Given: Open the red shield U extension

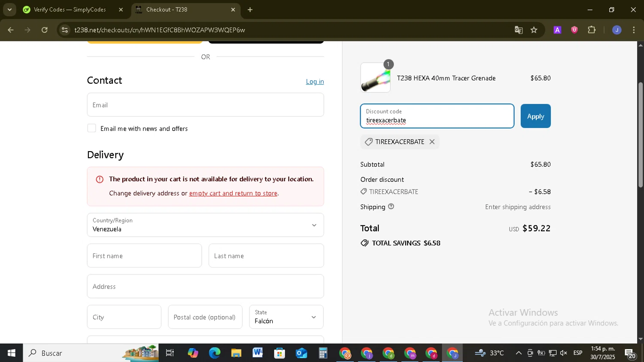Looking at the screenshot, I should pos(574,30).
